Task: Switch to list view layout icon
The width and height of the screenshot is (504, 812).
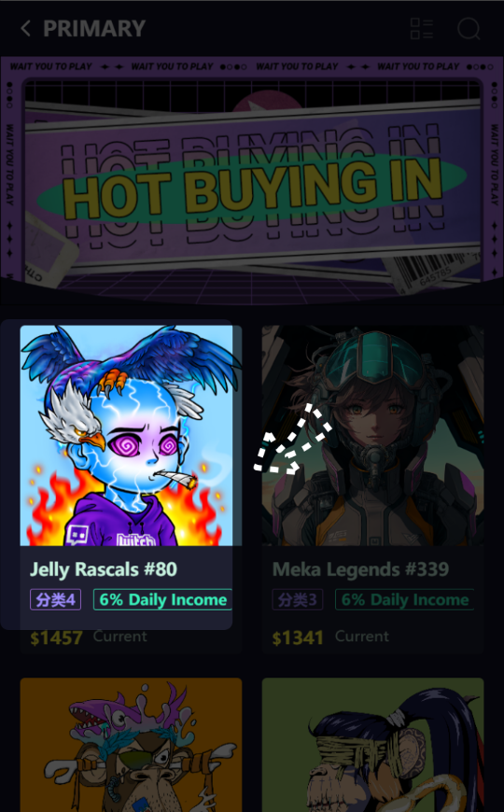Action: tap(421, 29)
